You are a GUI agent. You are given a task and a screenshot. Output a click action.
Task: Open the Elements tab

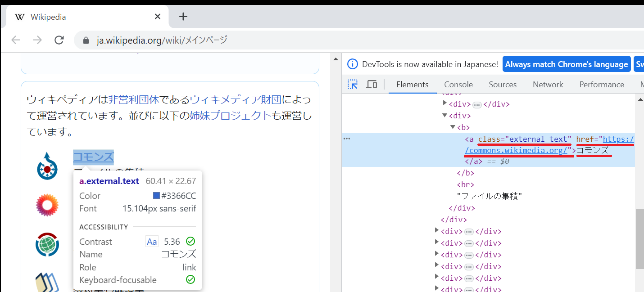(412, 84)
